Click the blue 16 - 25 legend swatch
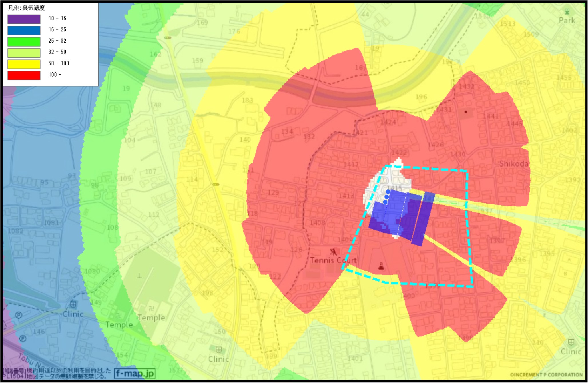The image size is (588, 383). coord(24,30)
